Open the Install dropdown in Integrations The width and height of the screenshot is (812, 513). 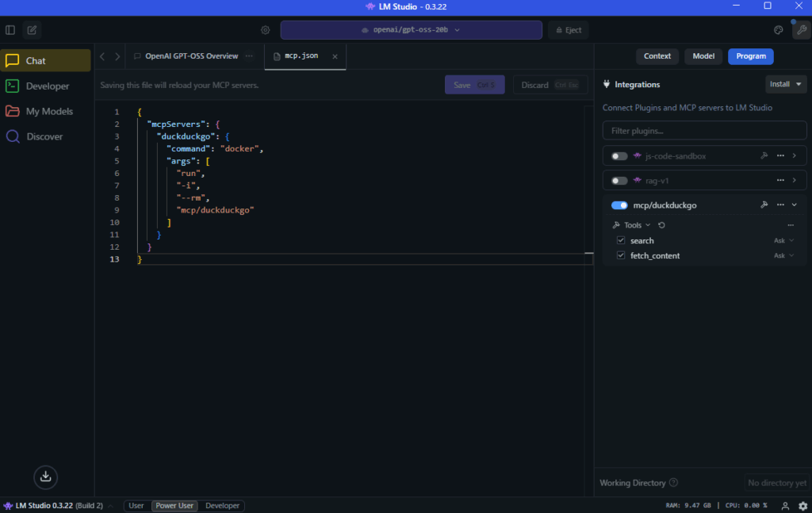[x=786, y=84]
